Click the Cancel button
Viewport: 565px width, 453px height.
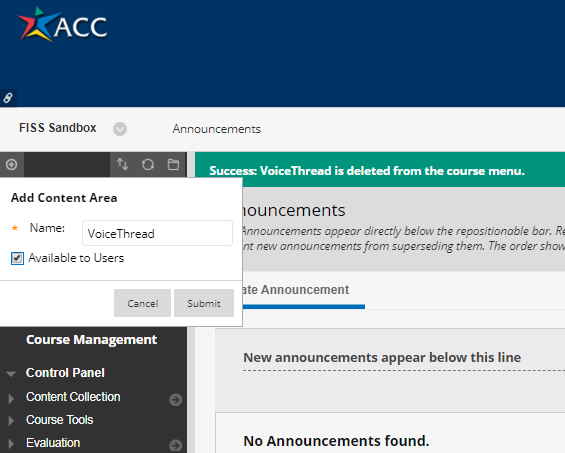click(142, 303)
